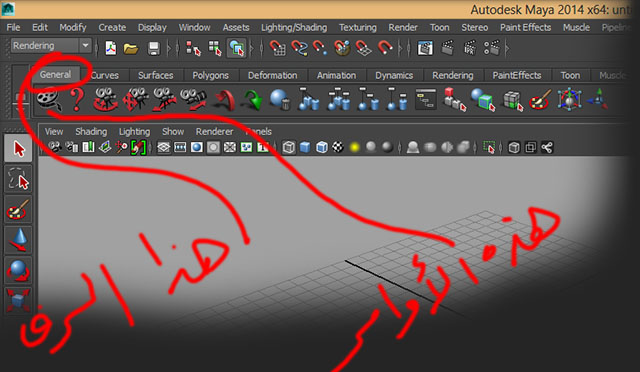Choose the Paint Selection tool
Image resolution: width=640 pixels, height=372 pixels.
[x=18, y=210]
